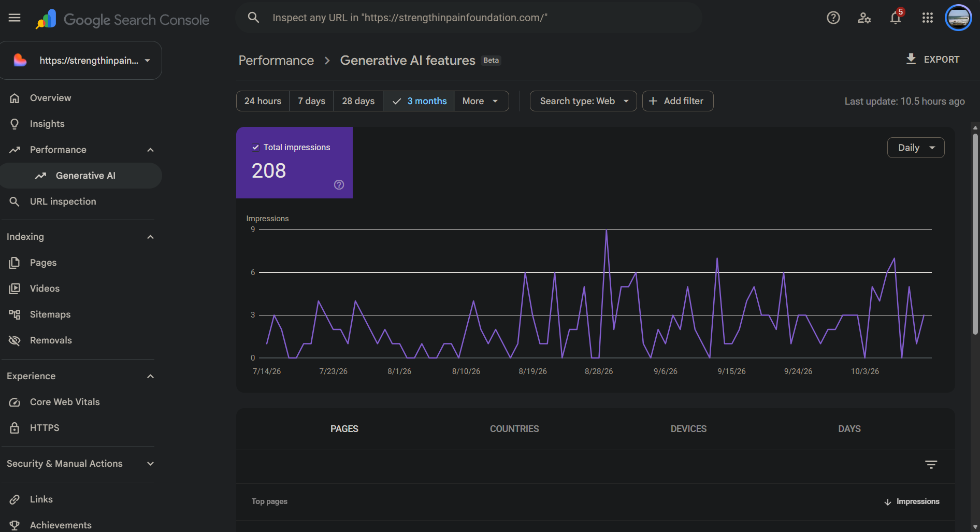Select the 3 months date range
Screen dimensions: 980x532
coord(419,101)
